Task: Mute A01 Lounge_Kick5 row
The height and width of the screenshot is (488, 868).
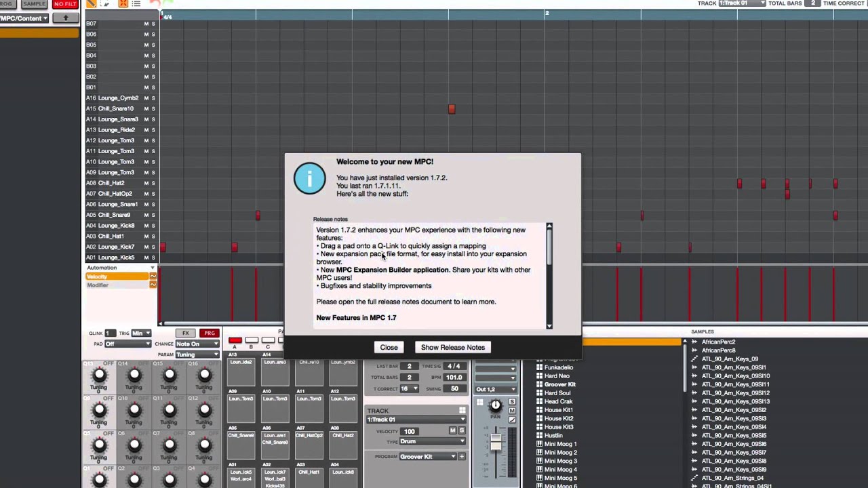Action: pyautogui.click(x=146, y=258)
